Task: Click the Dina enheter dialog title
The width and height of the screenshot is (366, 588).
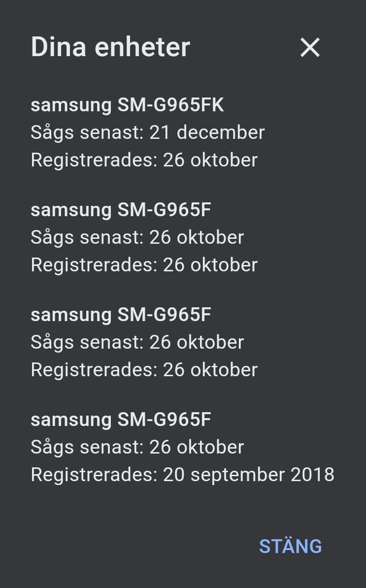Action: [x=110, y=46]
